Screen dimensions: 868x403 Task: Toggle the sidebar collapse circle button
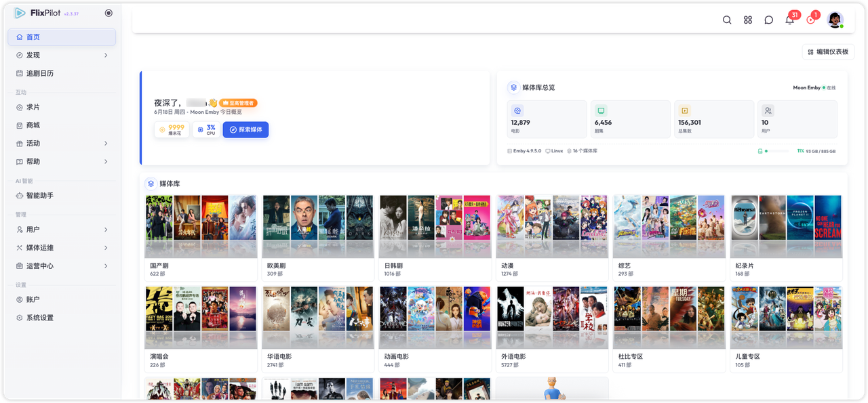click(108, 13)
